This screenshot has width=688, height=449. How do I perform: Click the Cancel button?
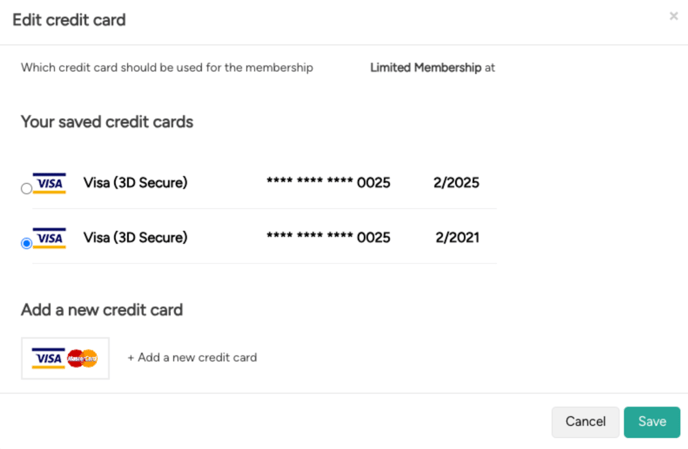click(585, 422)
